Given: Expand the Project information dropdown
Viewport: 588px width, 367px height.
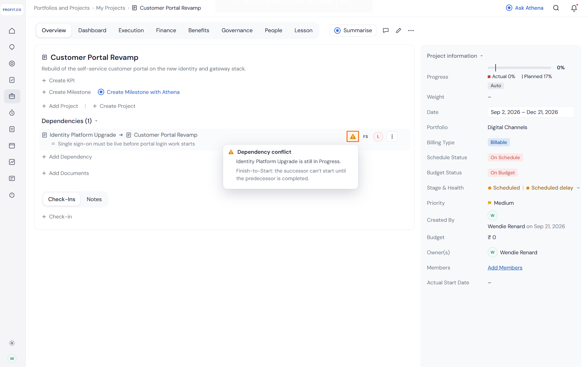Looking at the screenshot, I should pos(482,56).
